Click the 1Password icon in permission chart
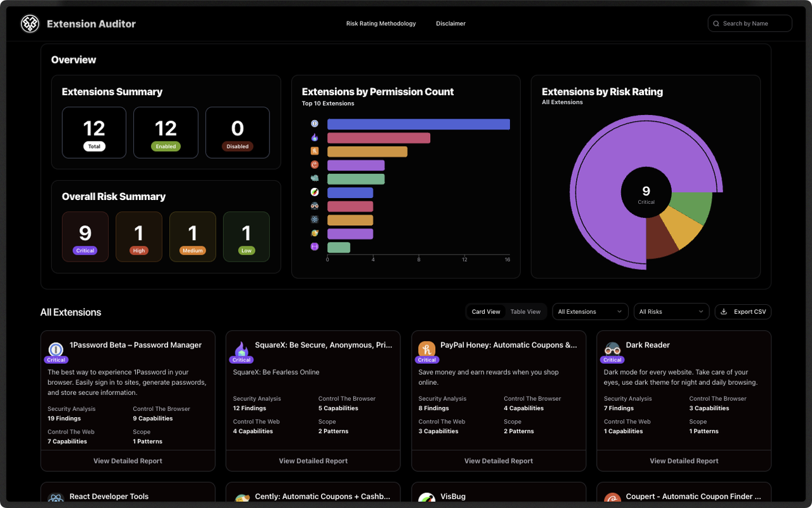 314,124
